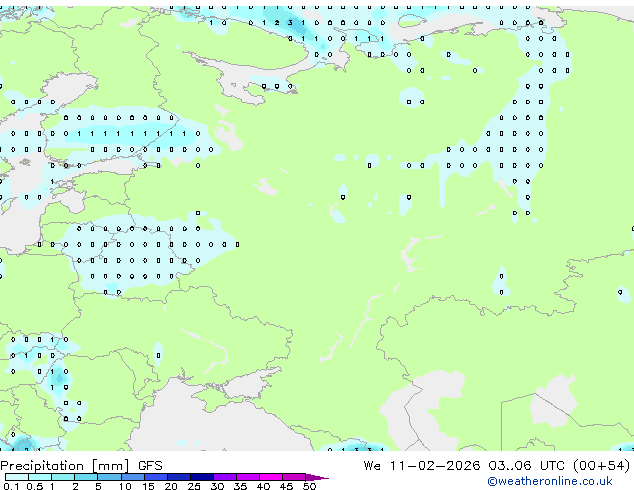Screen dimensions: 634x490
Task: Select the 30–35 mm legend color box
Action: pos(225,477)
